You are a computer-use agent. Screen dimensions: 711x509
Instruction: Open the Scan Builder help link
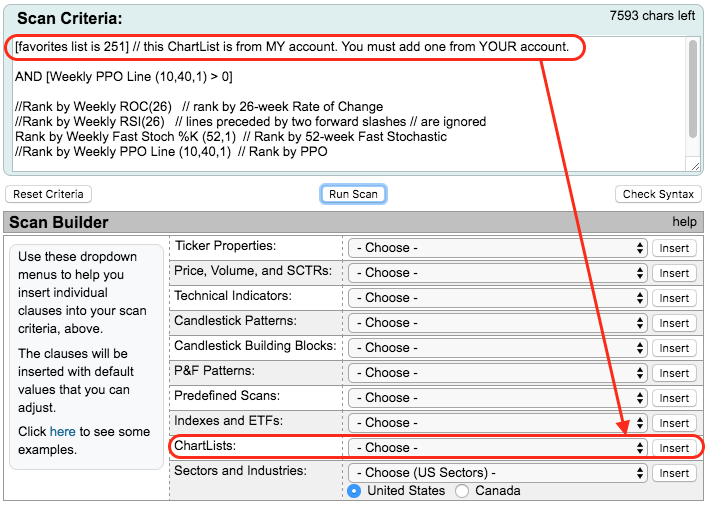coord(684,222)
